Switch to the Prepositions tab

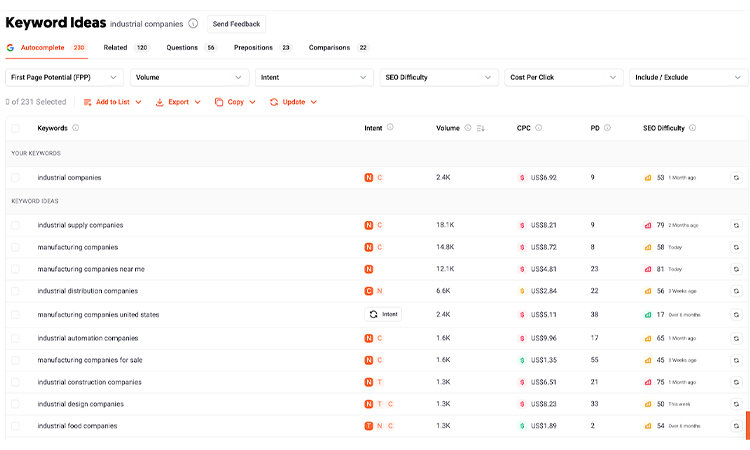point(263,48)
